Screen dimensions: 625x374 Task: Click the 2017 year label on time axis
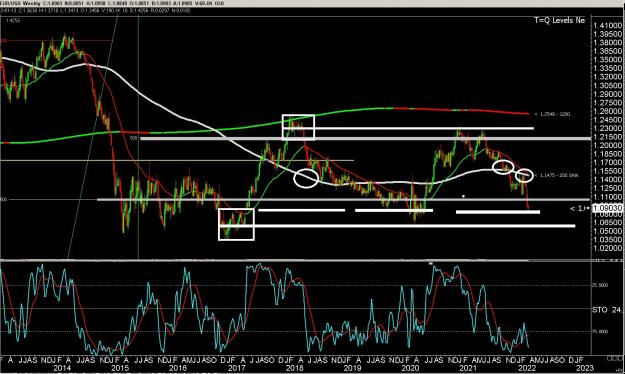click(236, 368)
